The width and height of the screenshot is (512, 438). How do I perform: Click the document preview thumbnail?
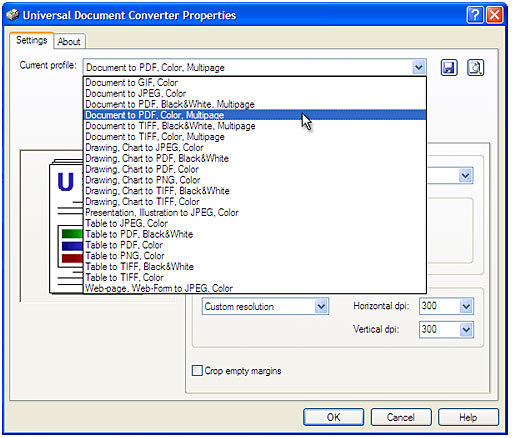(x=66, y=227)
